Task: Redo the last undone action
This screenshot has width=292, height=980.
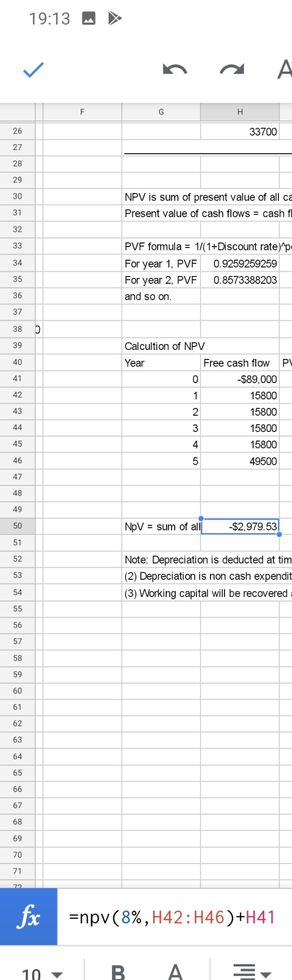Action: coord(232,70)
